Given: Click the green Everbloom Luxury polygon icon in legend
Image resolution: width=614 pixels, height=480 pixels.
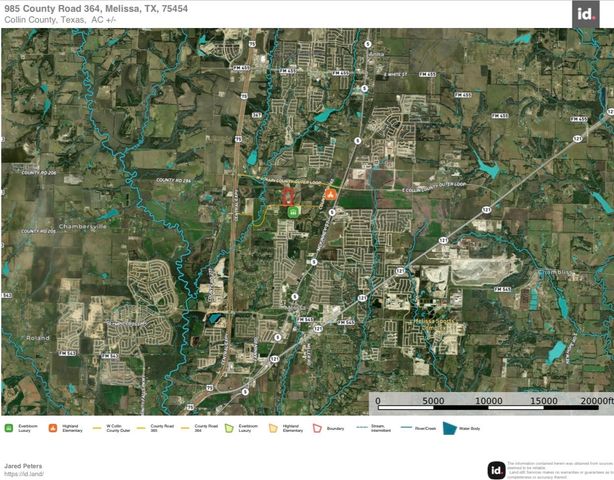Looking at the screenshot, I should click(229, 428).
